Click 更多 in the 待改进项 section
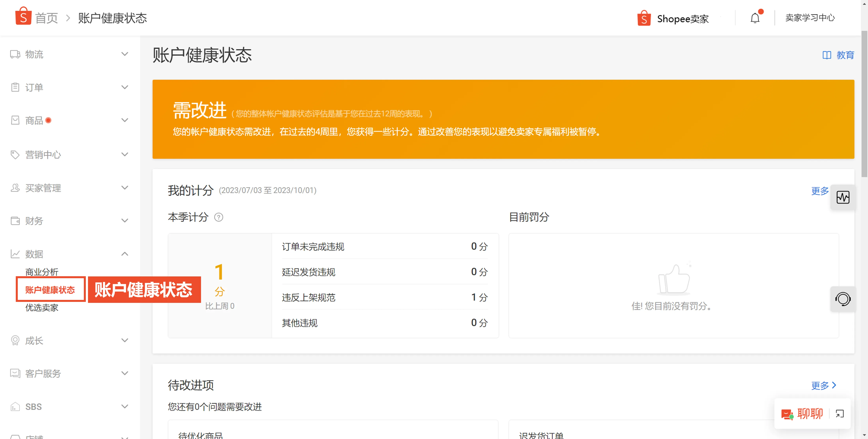The width and height of the screenshot is (868, 439). click(x=820, y=385)
